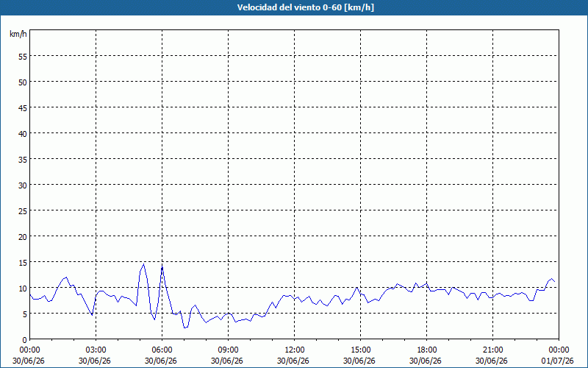Image resolution: width=588 pixels, height=368 pixels.
Task: Click the 15:00 time label
Action: coord(359,350)
